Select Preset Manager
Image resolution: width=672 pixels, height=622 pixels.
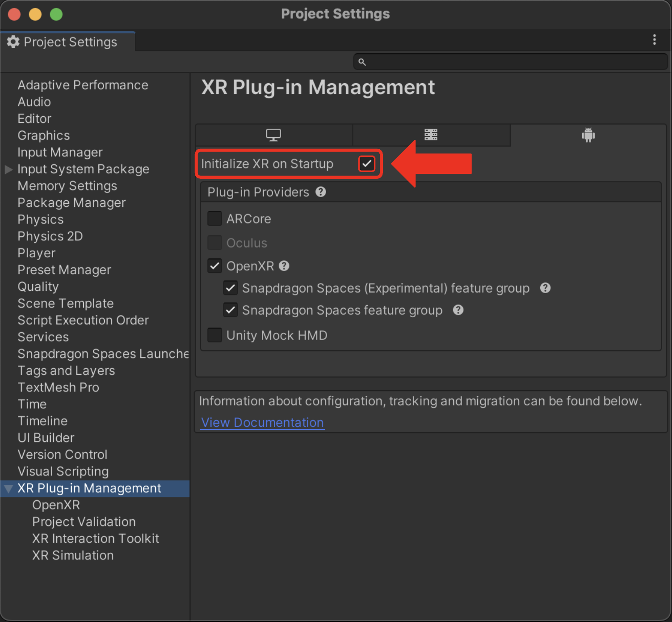tap(64, 270)
